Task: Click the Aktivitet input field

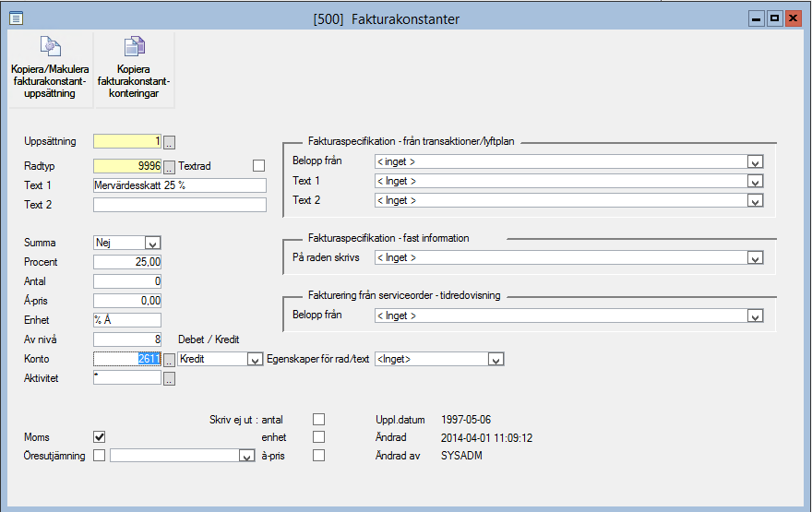Action: (x=127, y=378)
